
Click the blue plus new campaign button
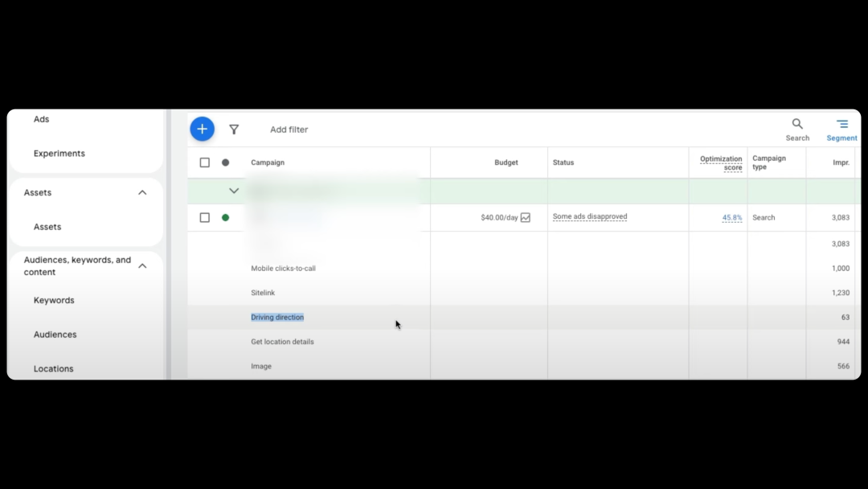[202, 129]
